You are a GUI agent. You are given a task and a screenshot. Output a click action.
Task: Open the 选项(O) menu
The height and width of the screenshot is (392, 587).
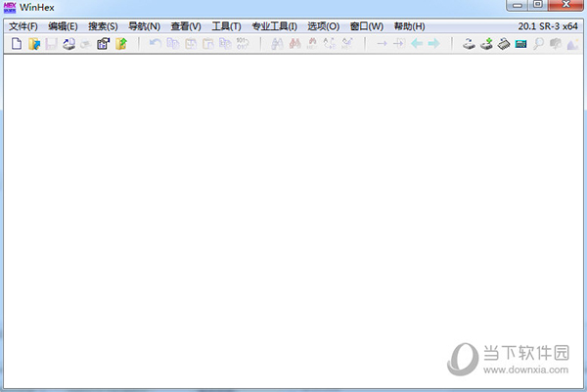[x=324, y=26]
